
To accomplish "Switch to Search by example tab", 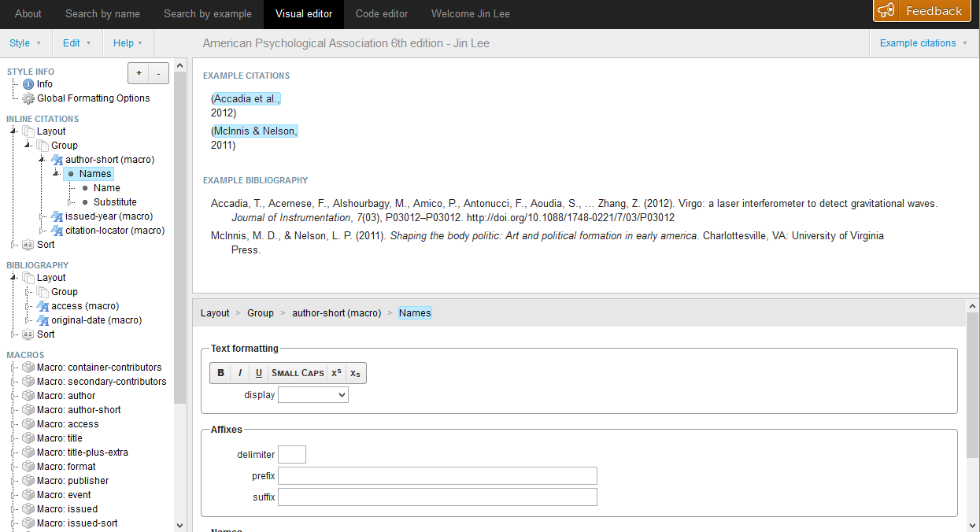I will coord(208,13).
